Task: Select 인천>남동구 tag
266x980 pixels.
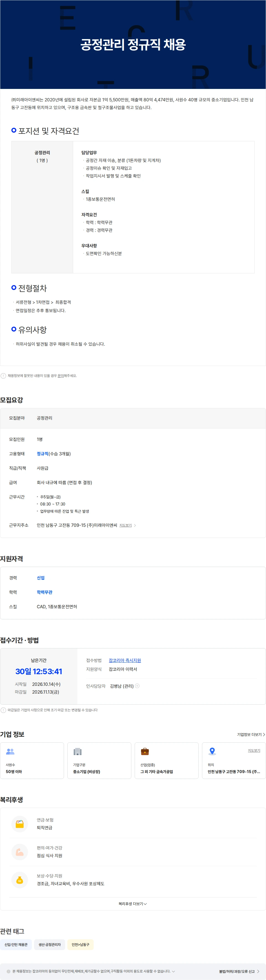Action: [80, 945]
